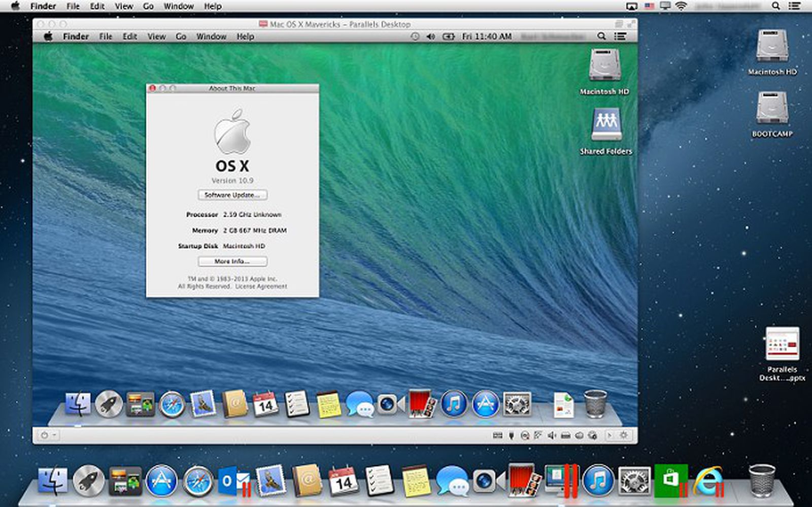Open the gear settings dropdown in Parallels status bar
The height and width of the screenshot is (507, 812).
[x=623, y=435]
